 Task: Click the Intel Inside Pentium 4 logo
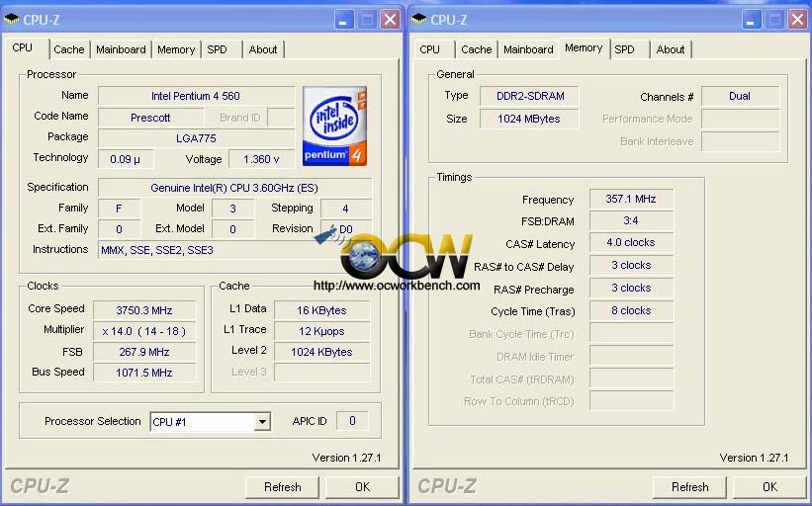(x=335, y=126)
